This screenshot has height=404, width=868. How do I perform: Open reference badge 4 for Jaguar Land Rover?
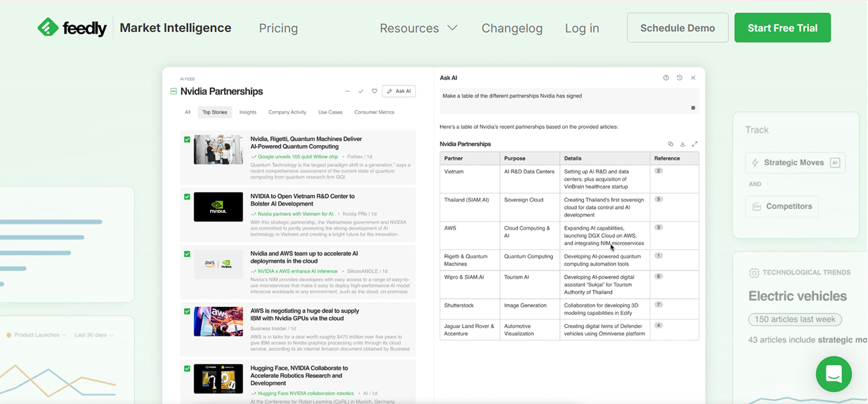659,325
